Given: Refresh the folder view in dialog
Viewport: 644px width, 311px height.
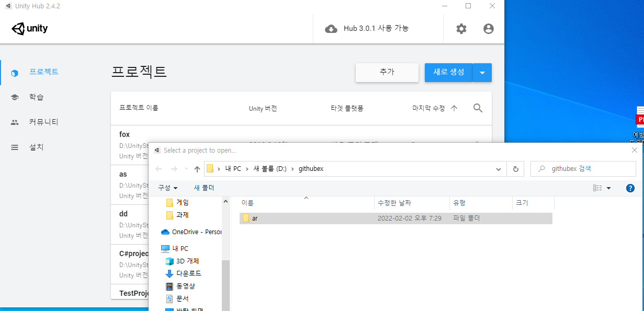Looking at the screenshot, I should click(x=516, y=169).
